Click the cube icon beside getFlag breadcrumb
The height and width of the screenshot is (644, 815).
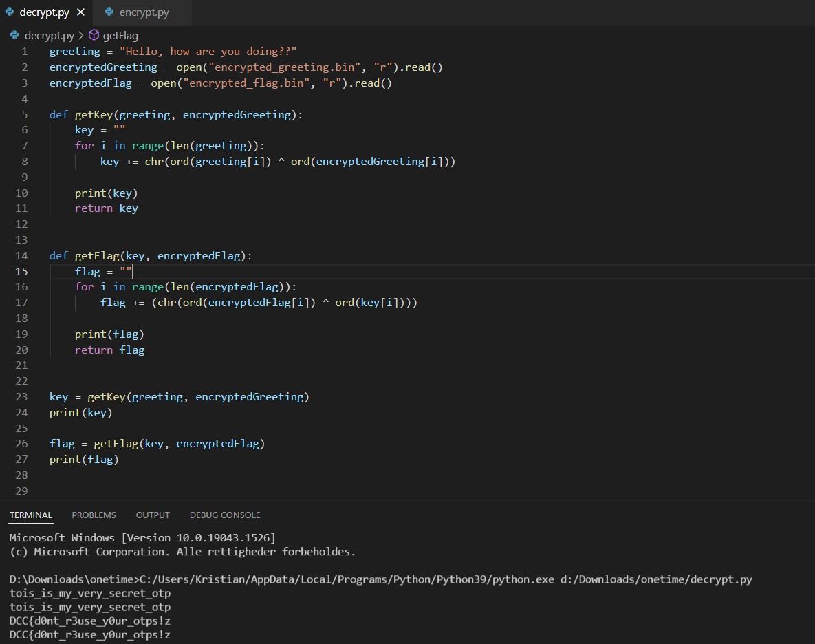[94, 35]
